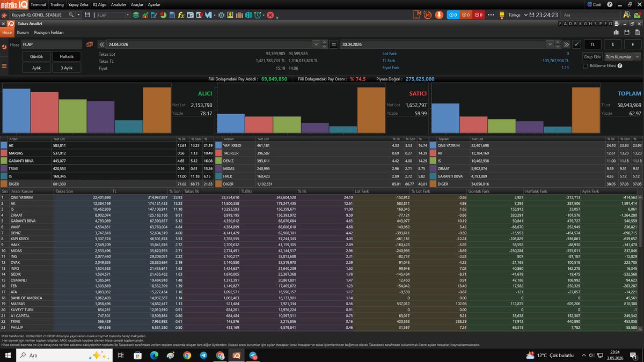Click the Codi assistant button
The image size is (644, 362).
click(x=595, y=4)
